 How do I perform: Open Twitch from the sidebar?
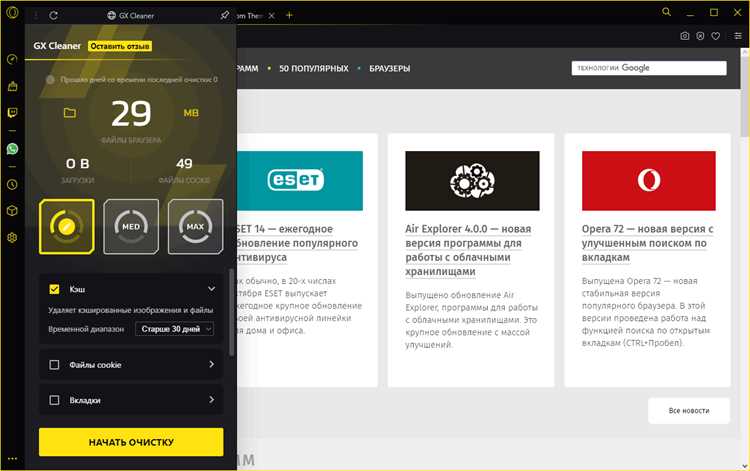pyautogui.click(x=12, y=113)
